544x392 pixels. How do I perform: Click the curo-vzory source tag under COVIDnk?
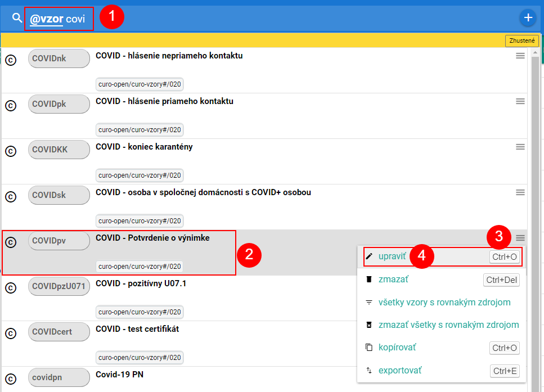pyautogui.click(x=140, y=84)
